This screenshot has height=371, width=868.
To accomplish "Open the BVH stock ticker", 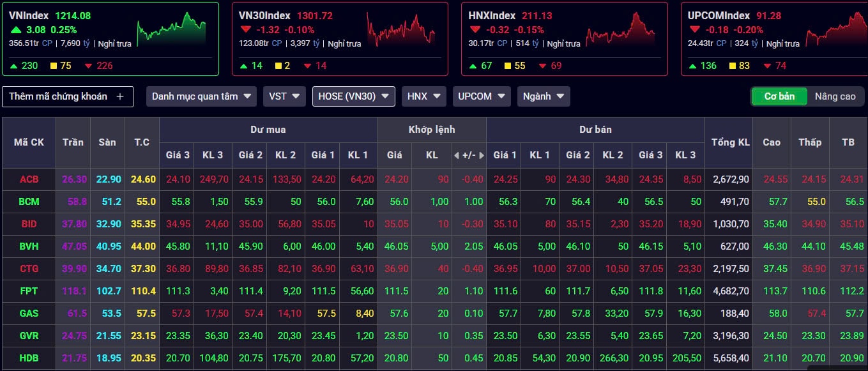I will coord(29,246).
